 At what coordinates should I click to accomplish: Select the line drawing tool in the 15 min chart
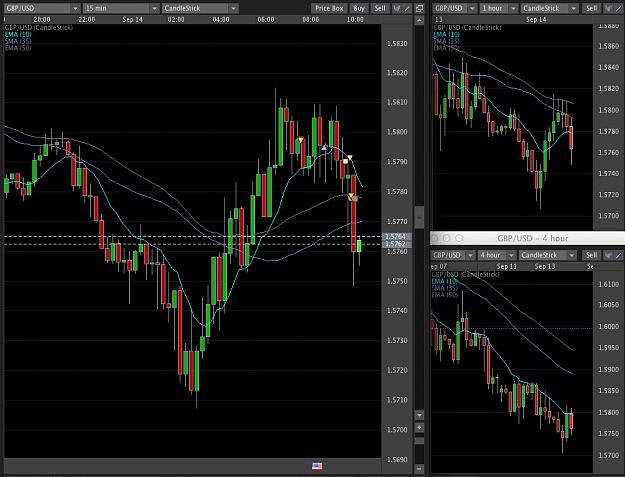click(x=407, y=8)
